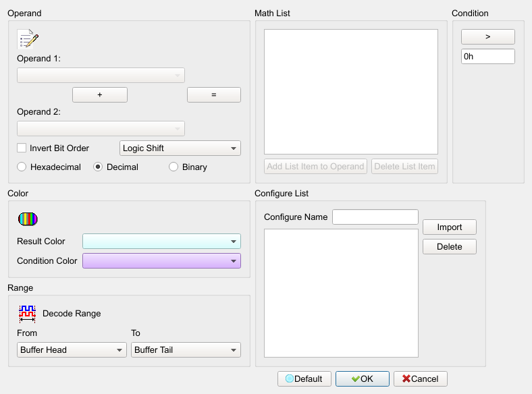The image size is (532, 394).
Task: Select the Hexadecimal radio button
Action: click(22, 167)
